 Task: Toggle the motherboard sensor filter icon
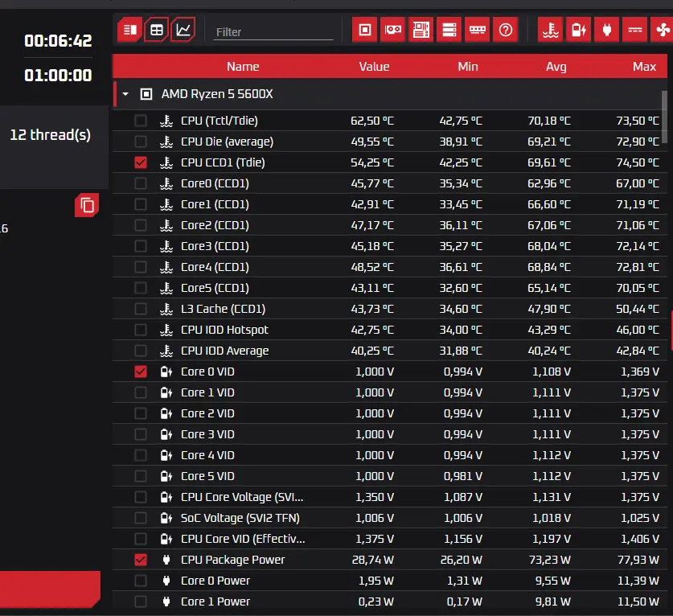(421, 30)
